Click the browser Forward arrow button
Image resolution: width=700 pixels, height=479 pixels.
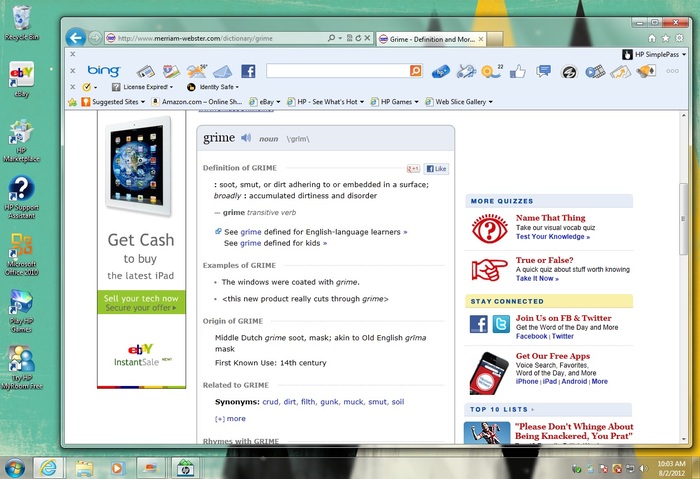[95, 38]
